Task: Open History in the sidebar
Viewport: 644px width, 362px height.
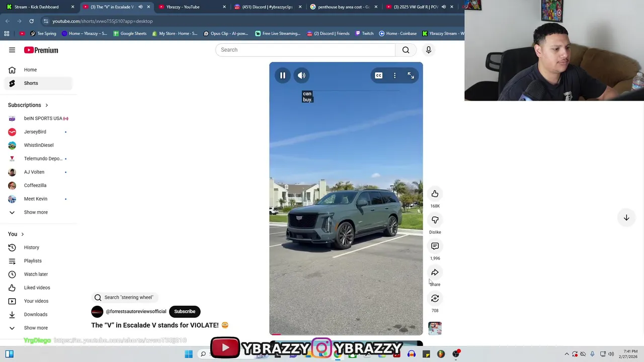Action: [38, 247]
